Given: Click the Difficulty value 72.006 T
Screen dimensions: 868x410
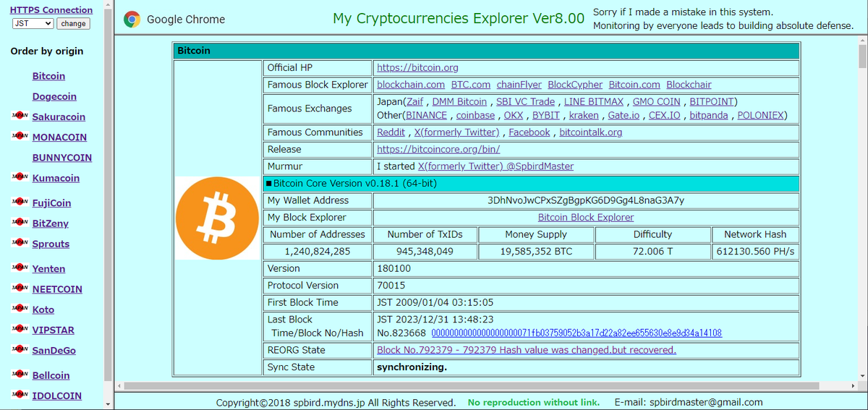Looking at the screenshot, I should [652, 252].
